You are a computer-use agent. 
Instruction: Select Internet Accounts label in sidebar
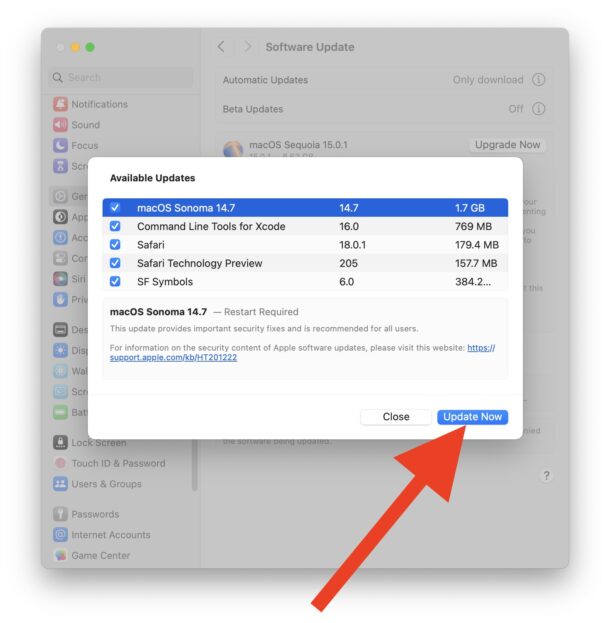pyautogui.click(x=111, y=535)
